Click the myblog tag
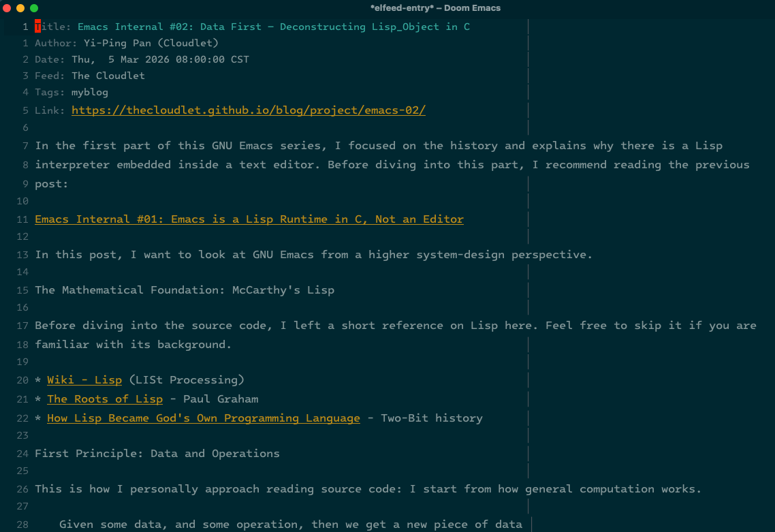Screen dimensions: 775x532 pos(90,93)
